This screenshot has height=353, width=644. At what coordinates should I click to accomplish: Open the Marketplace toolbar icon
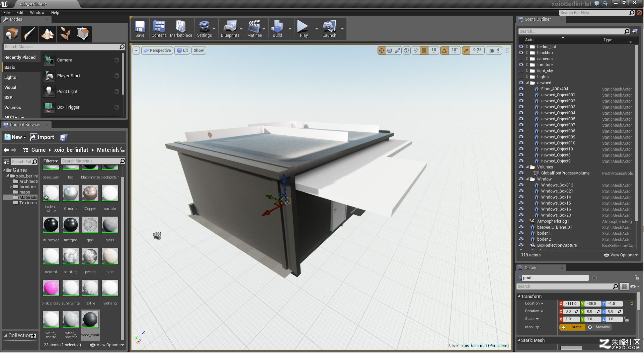181,29
